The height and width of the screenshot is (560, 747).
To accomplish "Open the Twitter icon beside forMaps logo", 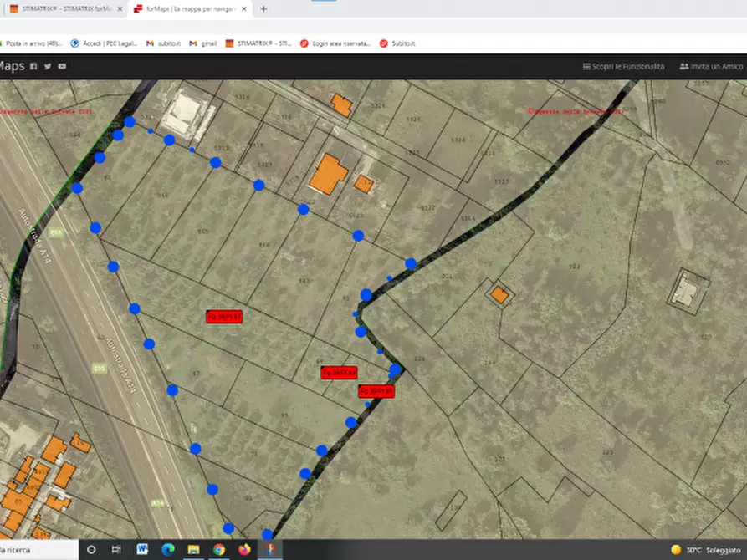I will coord(48,66).
